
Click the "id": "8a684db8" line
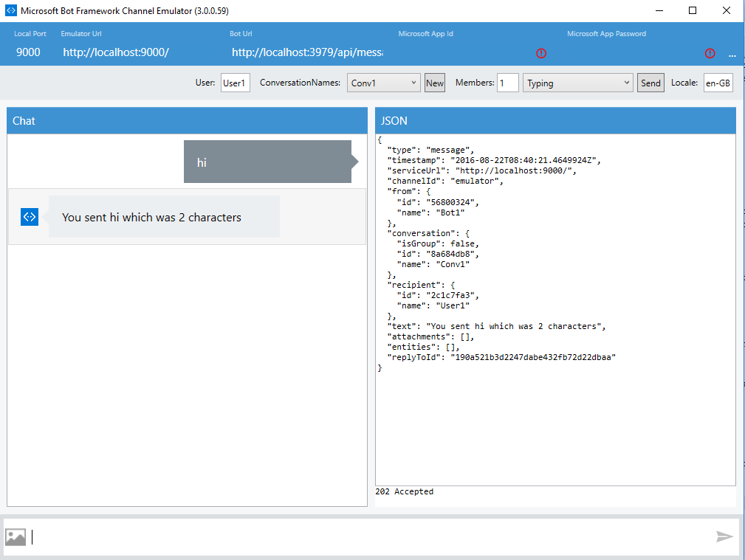point(438,254)
